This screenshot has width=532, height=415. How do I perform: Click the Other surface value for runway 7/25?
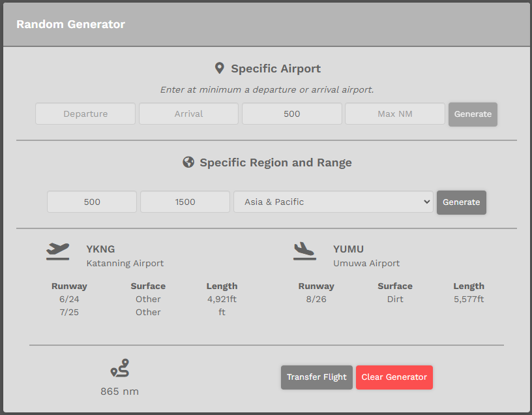148,312
